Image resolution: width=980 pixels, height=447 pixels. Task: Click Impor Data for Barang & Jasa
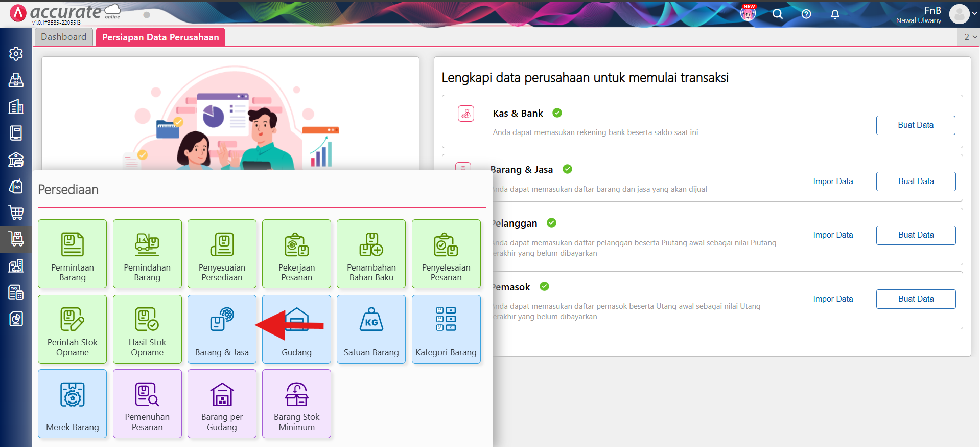(833, 181)
